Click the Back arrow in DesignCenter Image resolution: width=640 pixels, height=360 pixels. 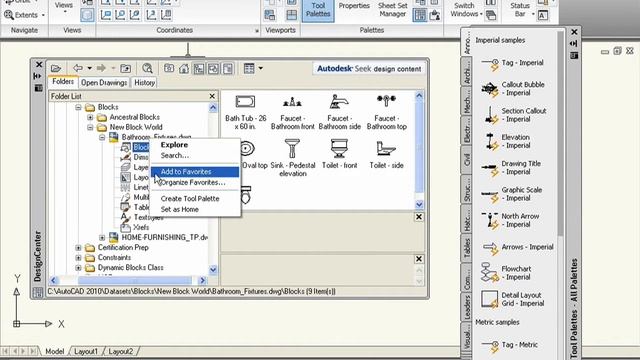pyautogui.click(x=78, y=68)
